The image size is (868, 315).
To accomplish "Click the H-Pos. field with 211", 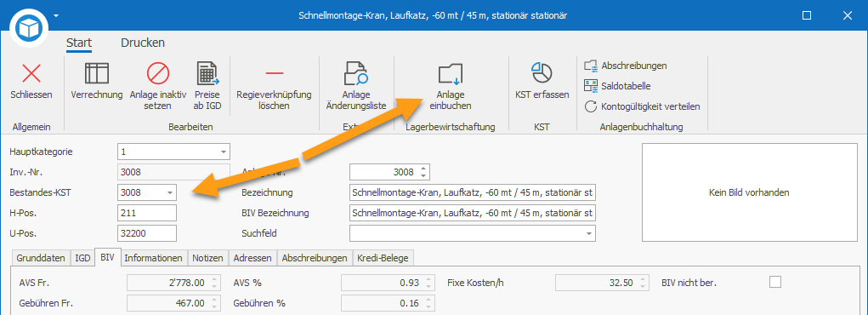I will [x=147, y=213].
